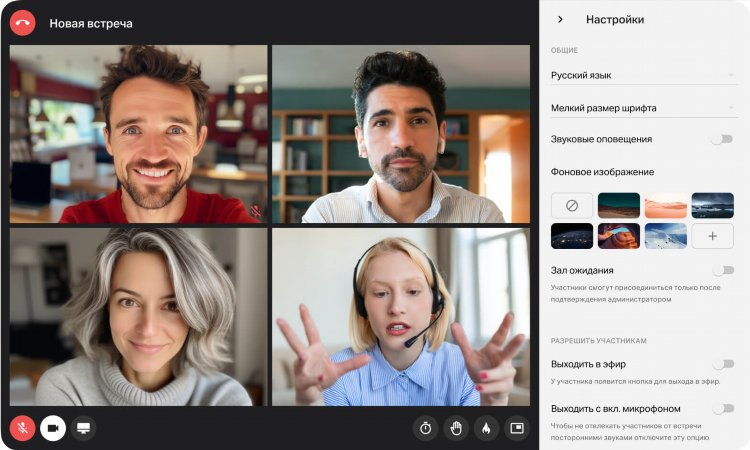The image size is (750, 450).
Task: Choose the night earth background
Action: [572, 236]
